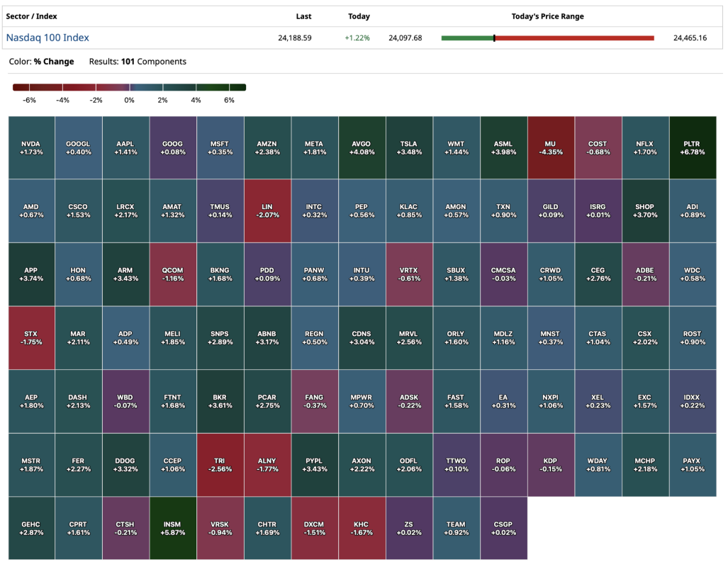Click the PAYX +1.05% tile

click(x=693, y=464)
